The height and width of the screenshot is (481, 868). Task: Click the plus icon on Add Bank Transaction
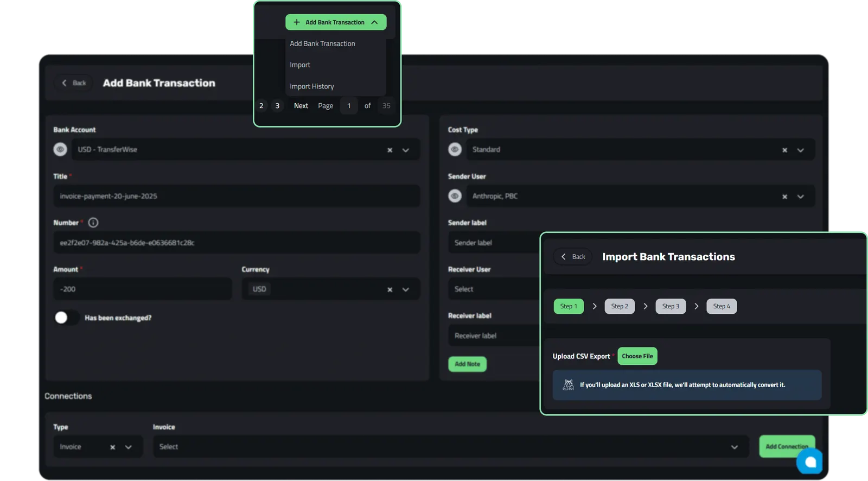(297, 22)
